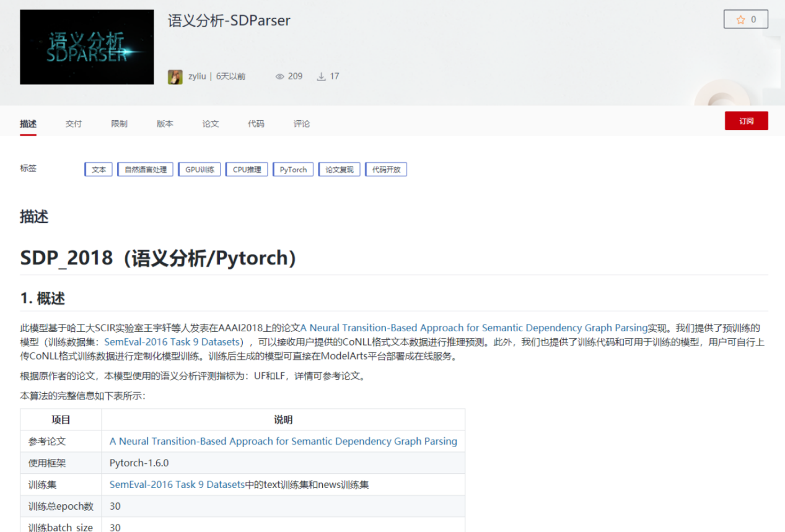Click the eye views icon
The width and height of the screenshot is (785, 532).
pos(280,77)
